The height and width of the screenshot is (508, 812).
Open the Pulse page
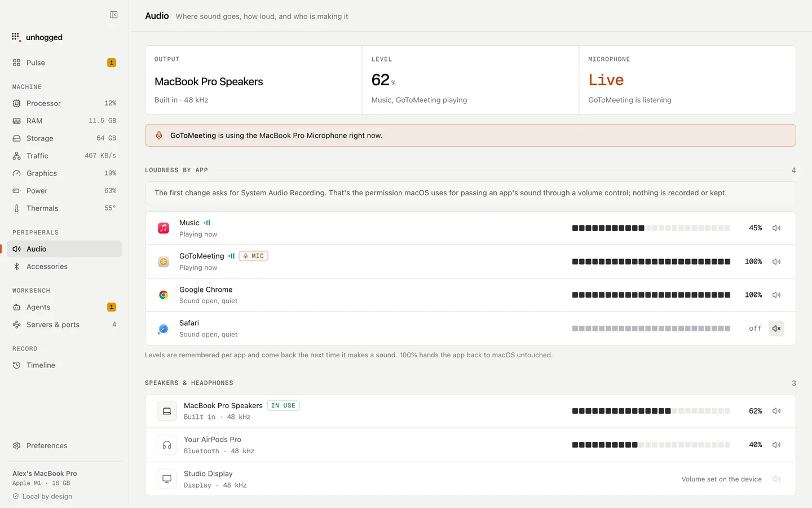[64, 63]
